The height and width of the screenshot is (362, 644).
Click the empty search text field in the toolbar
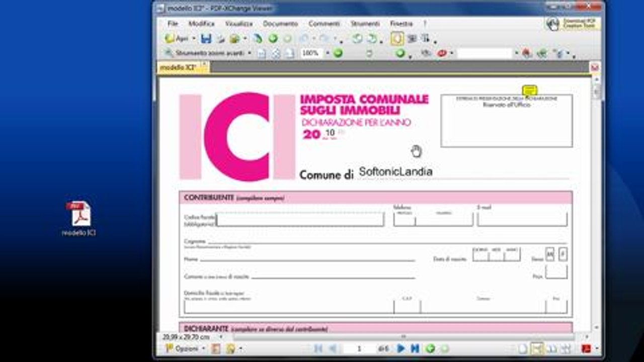(484, 53)
